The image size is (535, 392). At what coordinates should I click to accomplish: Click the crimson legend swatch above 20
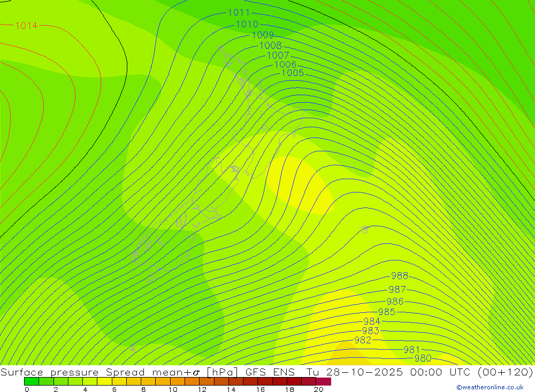click(324, 381)
